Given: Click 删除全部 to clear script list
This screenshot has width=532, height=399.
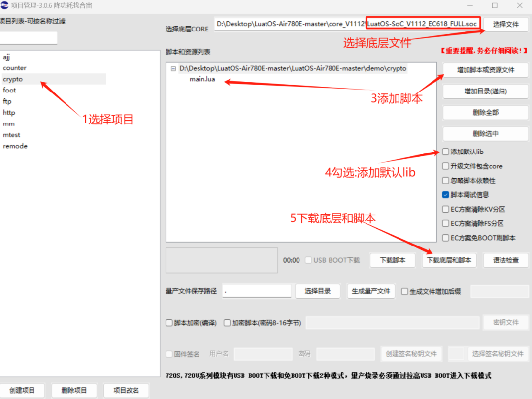Looking at the screenshot, I should (x=485, y=112).
